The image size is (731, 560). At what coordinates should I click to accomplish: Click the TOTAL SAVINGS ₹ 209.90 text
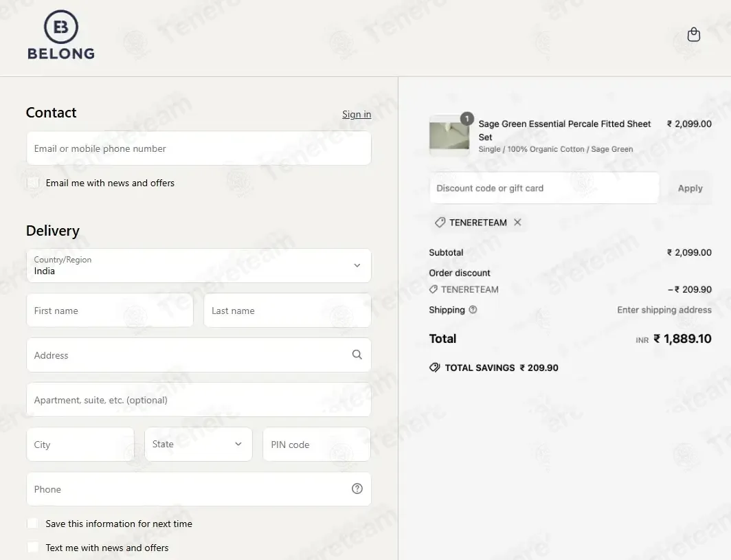click(x=502, y=368)
